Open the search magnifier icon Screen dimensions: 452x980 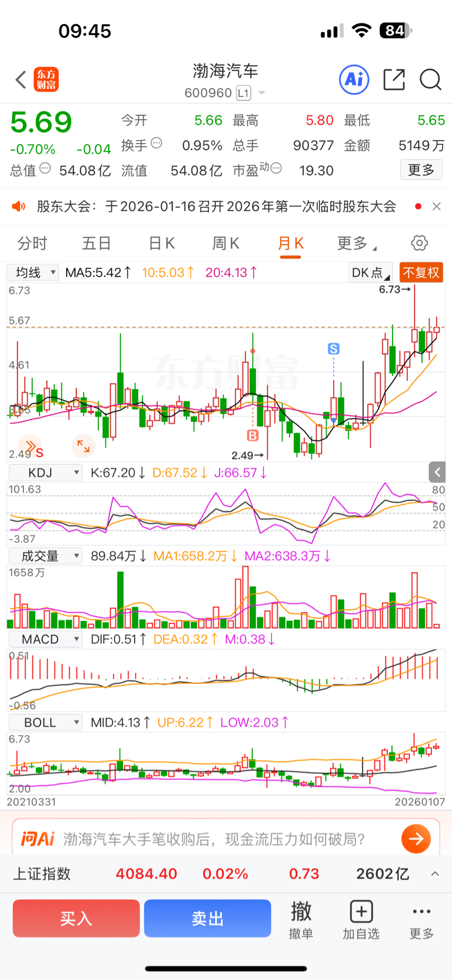pyautogui.click(x=430, y=79)
